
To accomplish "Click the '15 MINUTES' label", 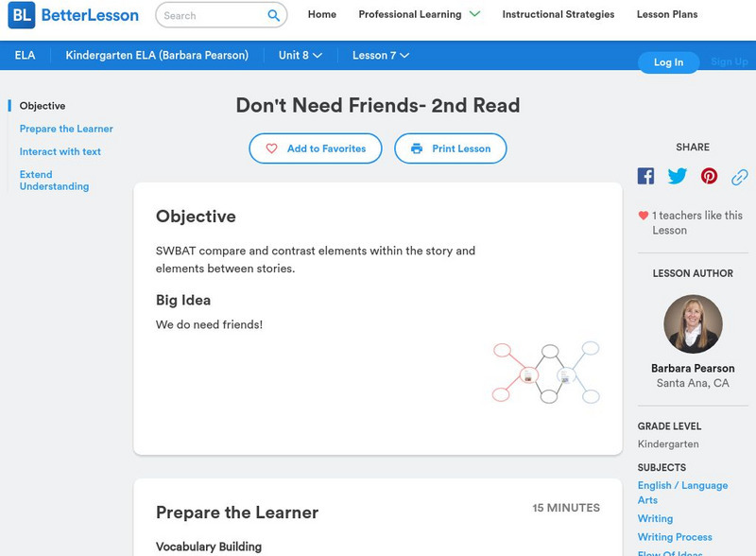I will (x=566, y=508).
